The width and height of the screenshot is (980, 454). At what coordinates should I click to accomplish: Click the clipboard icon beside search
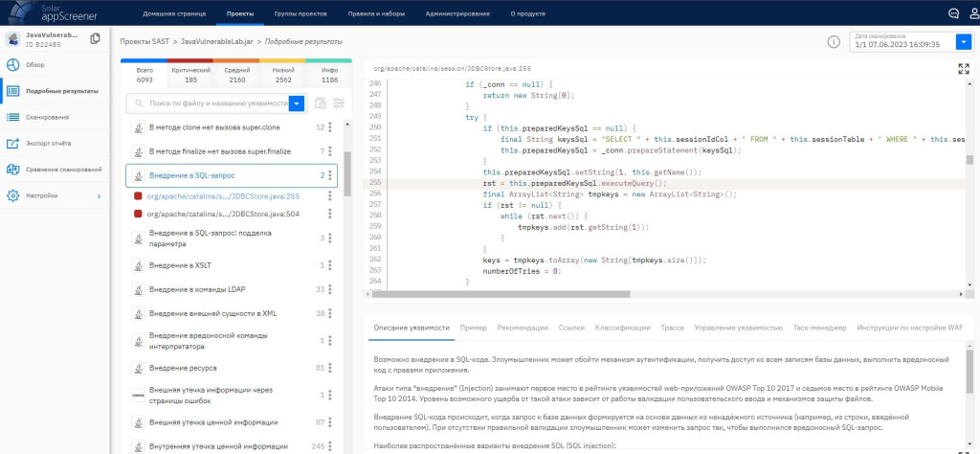click(x=321, y=103)
